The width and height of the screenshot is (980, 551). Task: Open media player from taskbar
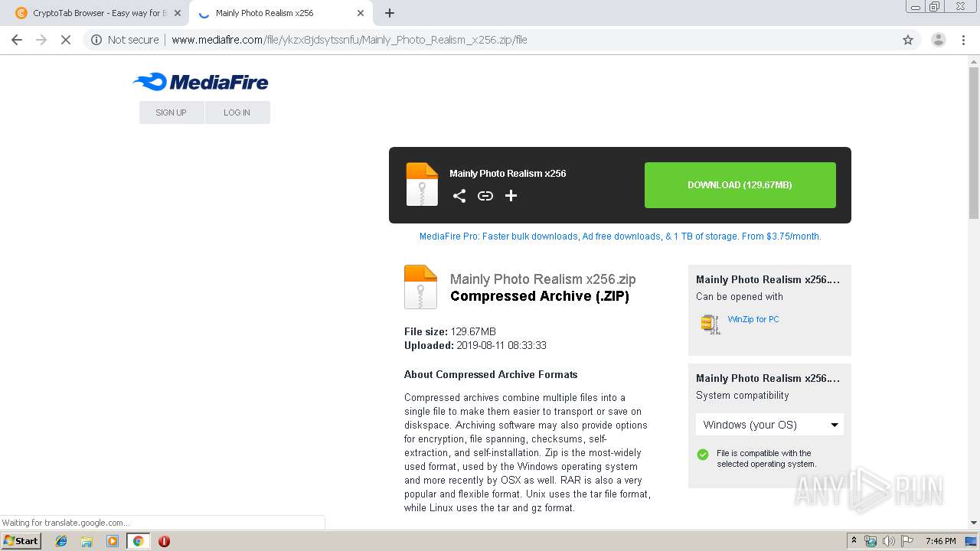[x=113, y=541]
